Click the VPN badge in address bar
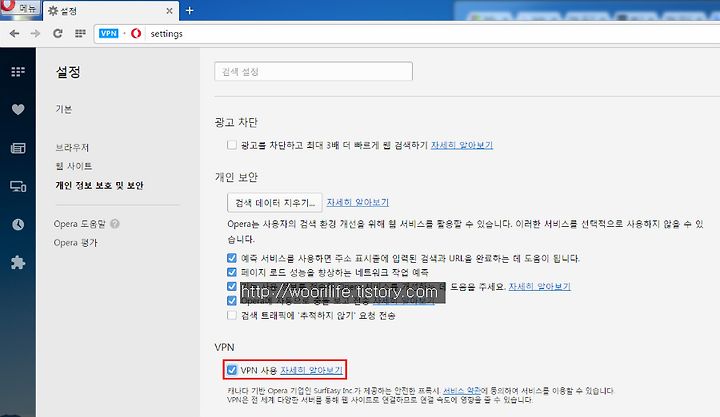The width and height of the screenshot is (720, 417). (x=109, y=34)
